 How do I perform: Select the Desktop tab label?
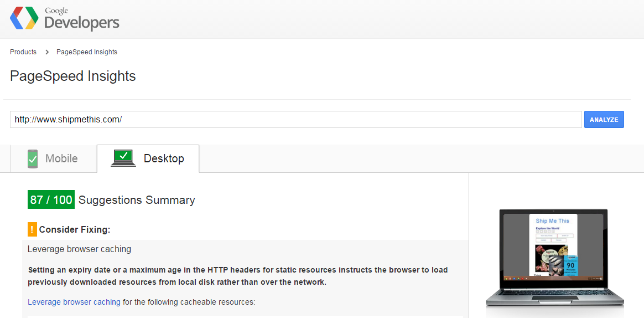(x=164, y=159)
